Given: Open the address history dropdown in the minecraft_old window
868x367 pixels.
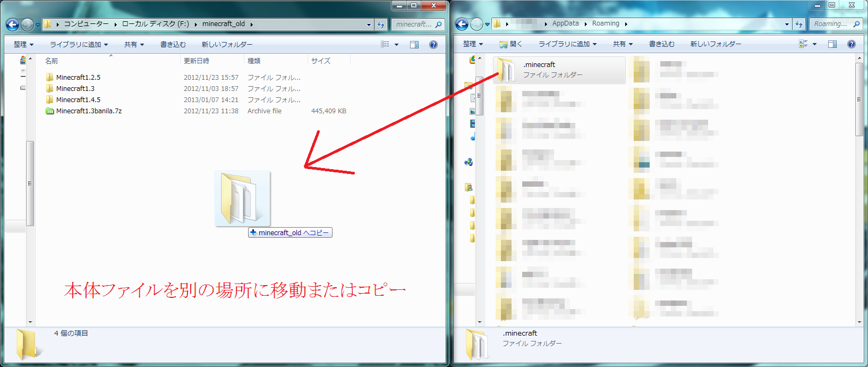Looking at the screenshot, I should pos(369,24).
